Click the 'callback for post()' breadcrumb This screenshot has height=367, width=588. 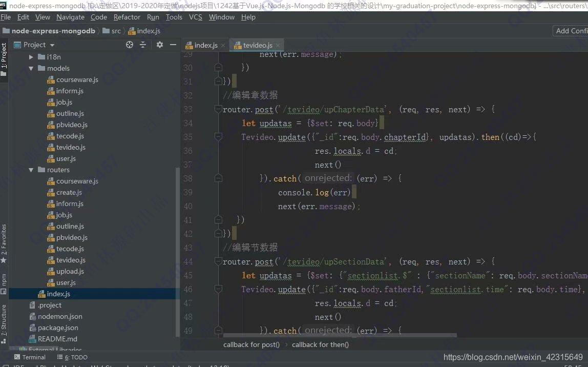(x=251, y=344)
